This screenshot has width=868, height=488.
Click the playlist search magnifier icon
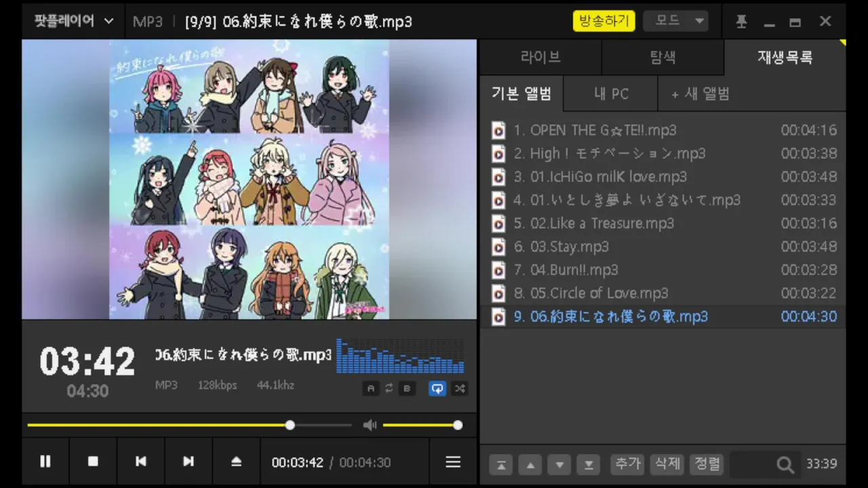tap(785, 465)
